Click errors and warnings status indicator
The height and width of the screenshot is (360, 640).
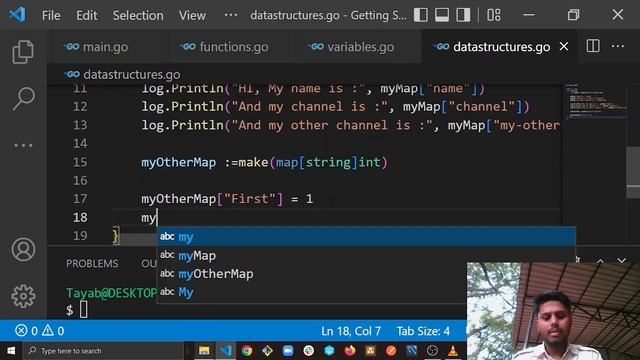point(40,331)
